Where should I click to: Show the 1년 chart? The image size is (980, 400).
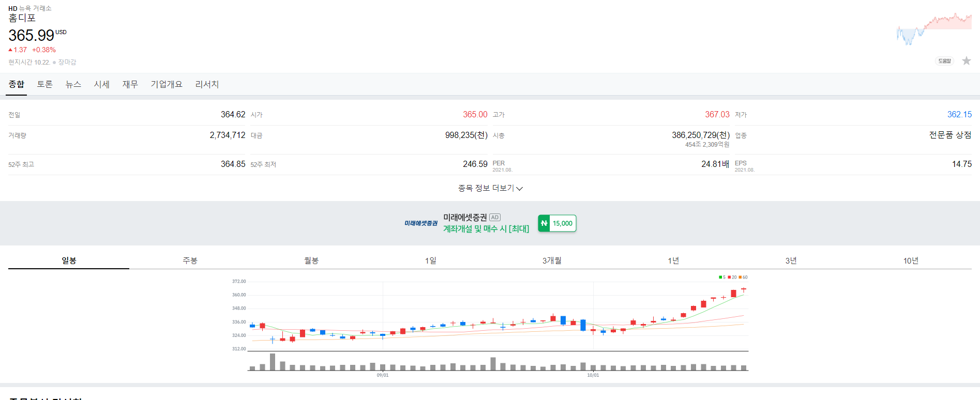(673, 260)
